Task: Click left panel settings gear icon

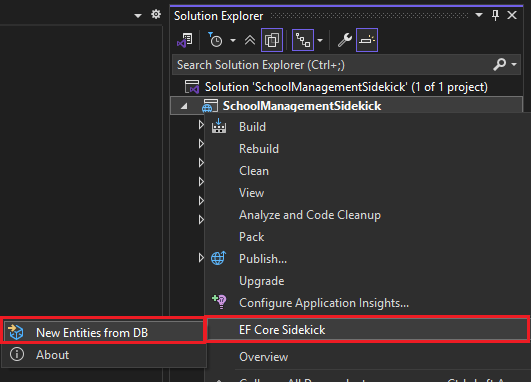Action: pyautogui.click(x=156, y=14)
